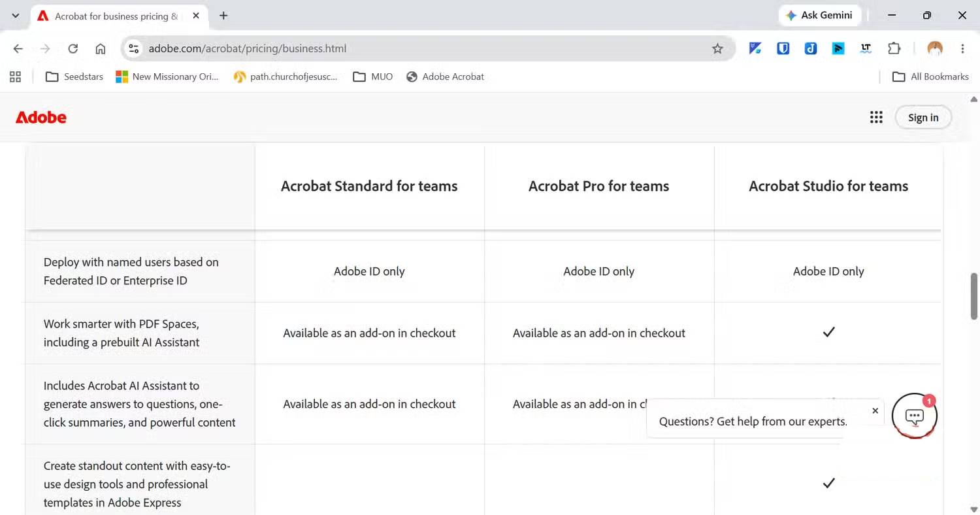The image size is (980, 515).
Task: Open the Bitwarden shield extension
Action: click(783, 48)
